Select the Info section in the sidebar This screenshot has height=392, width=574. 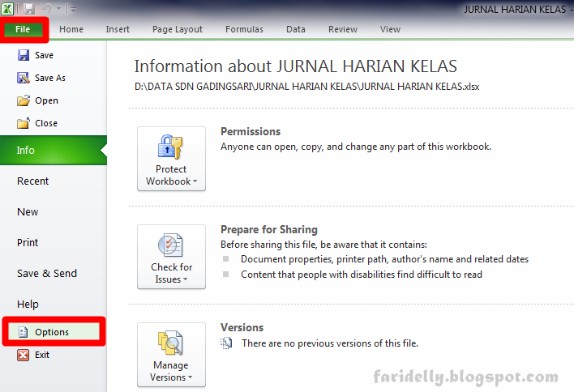[54, 151]
